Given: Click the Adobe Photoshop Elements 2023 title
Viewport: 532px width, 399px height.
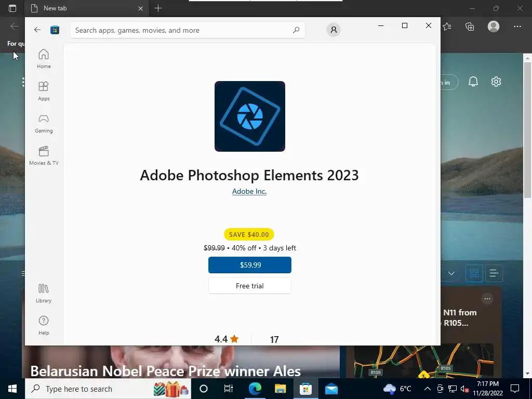Looking at the screenshot, I should (x=249, y=176).
